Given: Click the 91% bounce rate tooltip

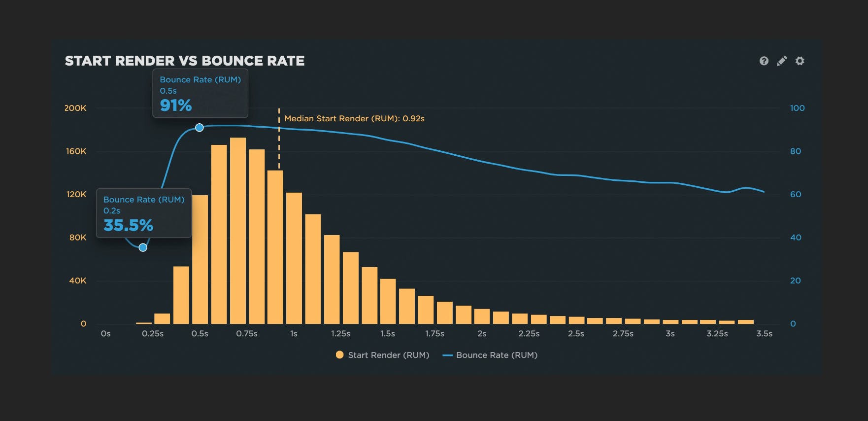Looking at the screenshot, I should coord(200,94).
